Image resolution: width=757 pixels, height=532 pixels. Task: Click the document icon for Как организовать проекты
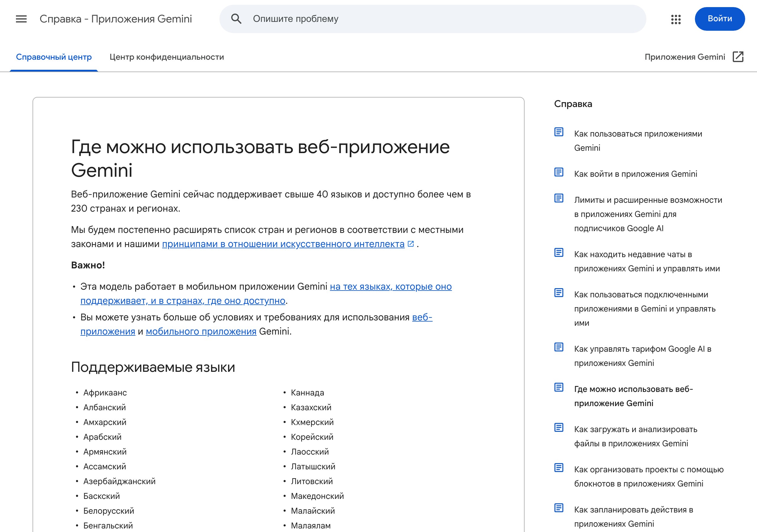pos(559,468)
